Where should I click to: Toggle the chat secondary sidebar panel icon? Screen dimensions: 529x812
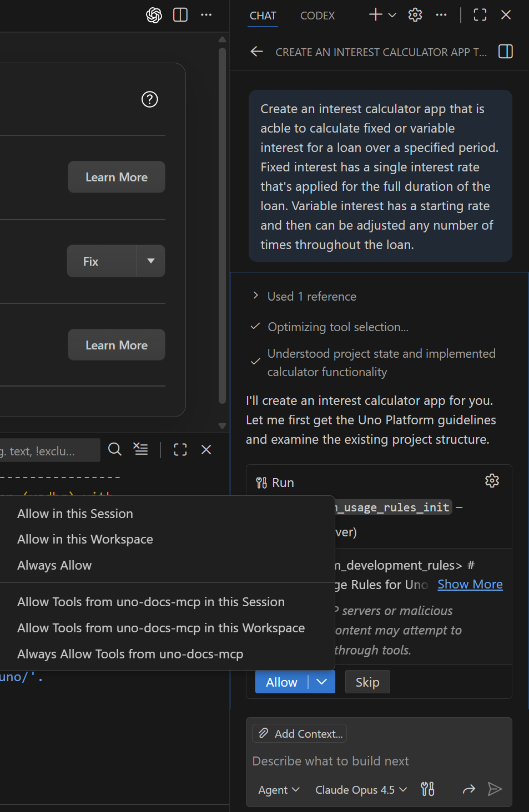point(506,52)
